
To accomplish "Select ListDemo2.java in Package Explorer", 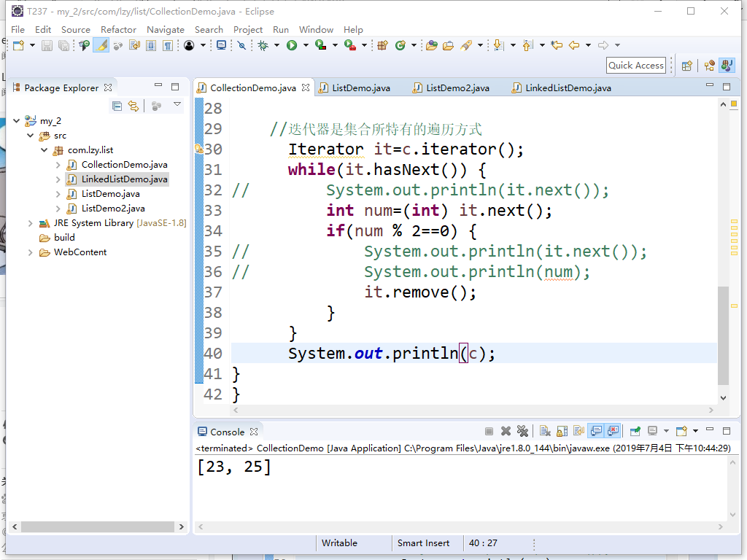I will 113,209.
